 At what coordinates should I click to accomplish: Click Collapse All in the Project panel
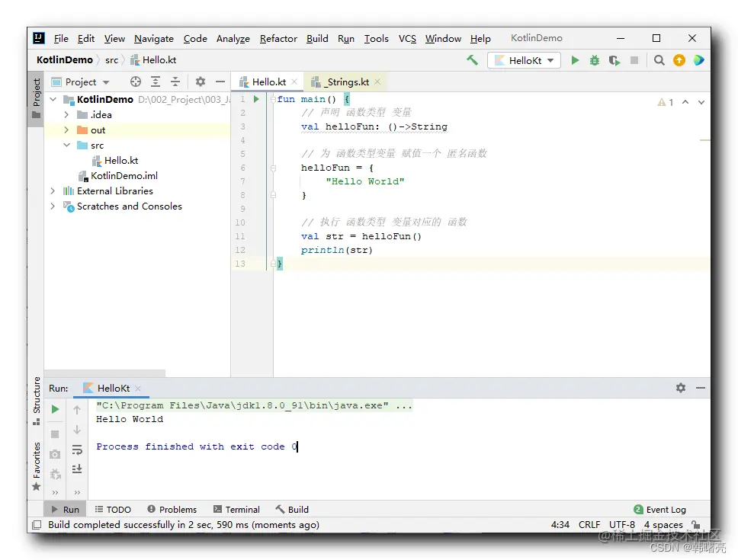coord(175,82)
